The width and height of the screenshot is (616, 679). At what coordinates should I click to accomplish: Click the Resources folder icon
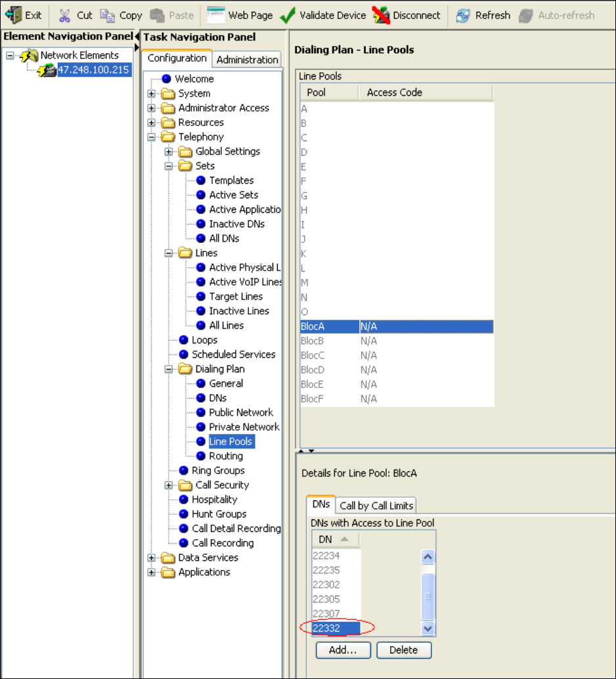pyautogui.click(x=167, y=123)
